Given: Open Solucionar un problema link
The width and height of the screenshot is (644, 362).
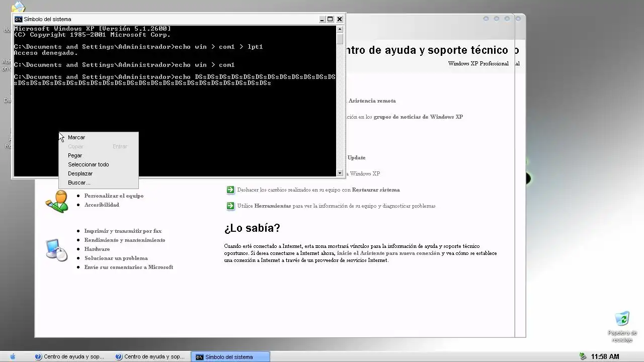Looking at the screenshot, I should pos(116,258).
